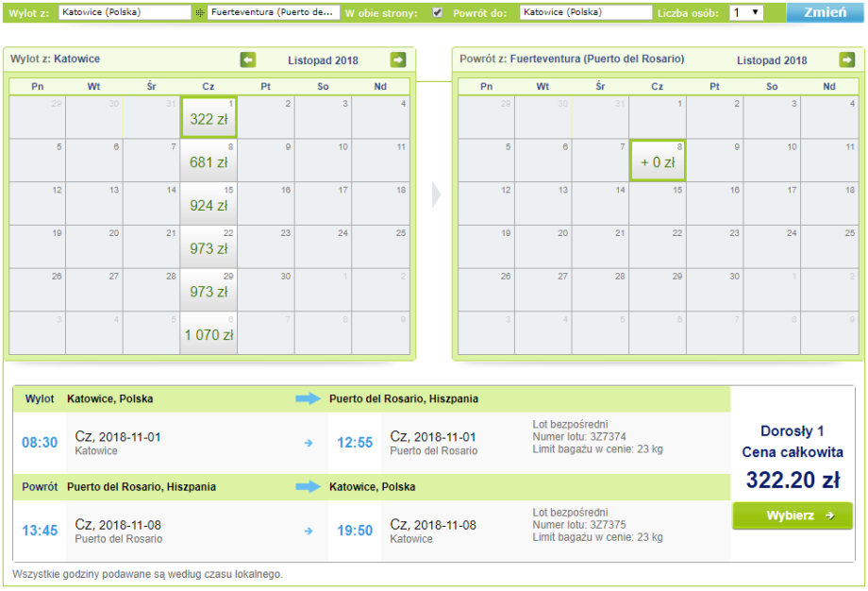Viewport: 868px width, 591px height.
Task: Advance return calendar to next month
Action: click(x=847, y=60)
